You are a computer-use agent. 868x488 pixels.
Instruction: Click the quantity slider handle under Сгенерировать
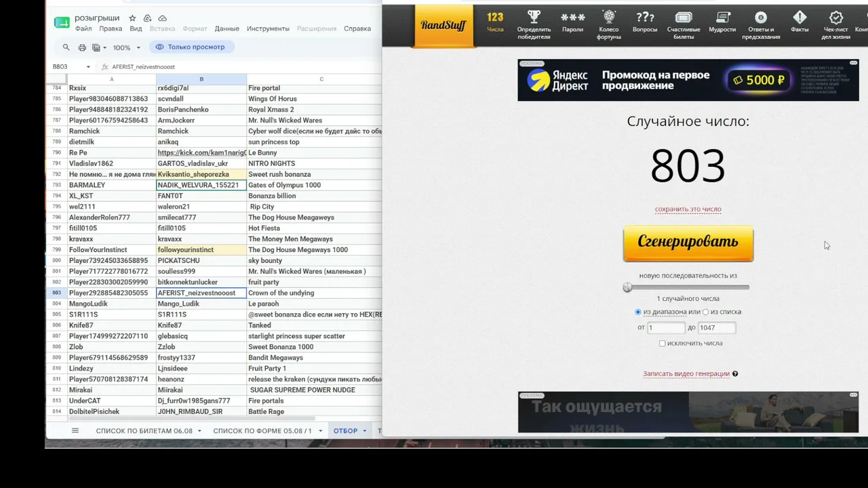click(x=627, y=287)
